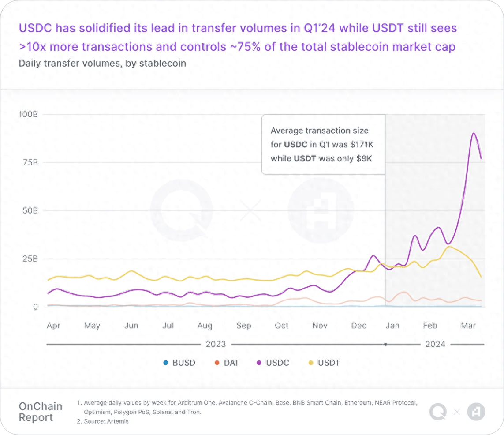
Task: Click the OnChain Report footer text
Action: tap(41, 412)
